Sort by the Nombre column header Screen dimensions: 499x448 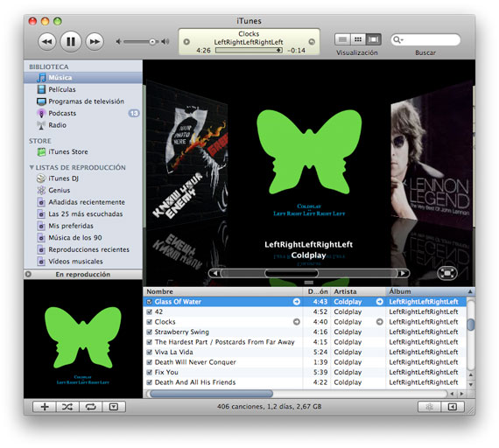point(222,291)
